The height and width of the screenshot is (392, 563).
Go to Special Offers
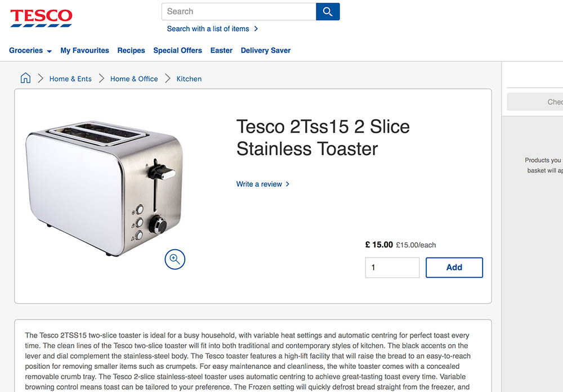pyautogui.click(x=177, y=51)
